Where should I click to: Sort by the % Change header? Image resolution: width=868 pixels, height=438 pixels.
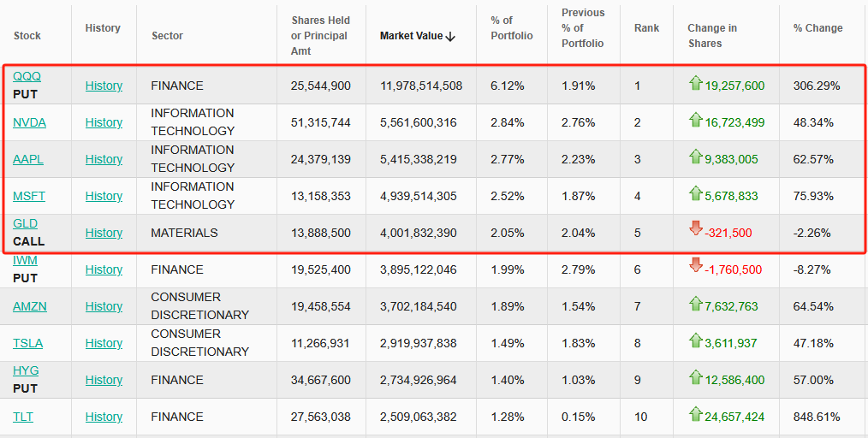(x=818, y=27)
